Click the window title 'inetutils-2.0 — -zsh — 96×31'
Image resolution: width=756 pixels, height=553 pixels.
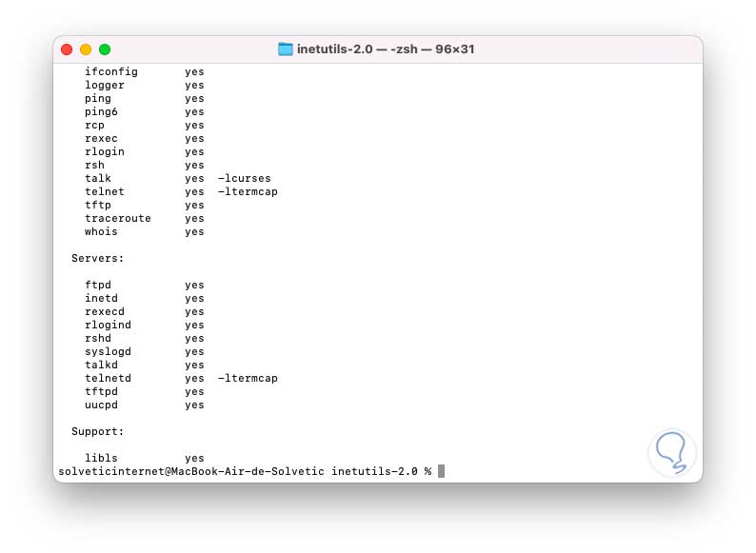tap(386, 49)
